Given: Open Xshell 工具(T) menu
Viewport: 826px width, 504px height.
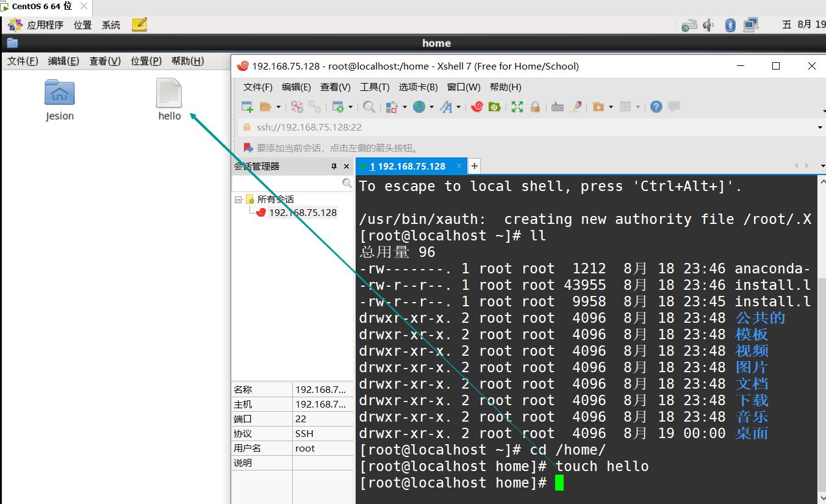Looking at the screenshot, I should pos(375,87).
